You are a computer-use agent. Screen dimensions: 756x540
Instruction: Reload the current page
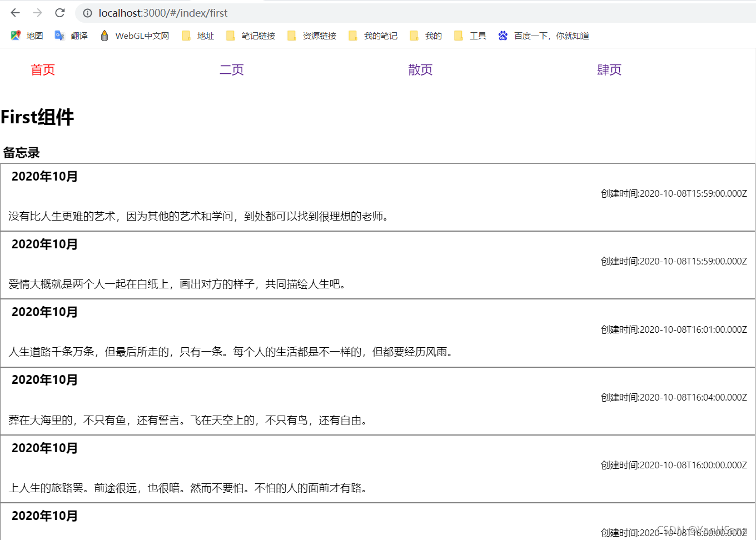point(59,13)
